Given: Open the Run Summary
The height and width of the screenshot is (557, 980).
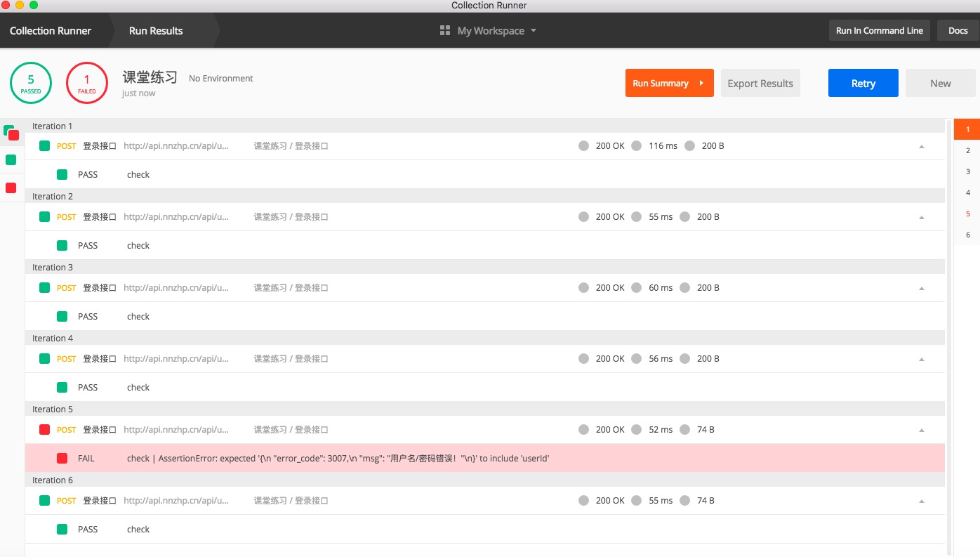Looking at the screenshot, I should (x=669, y=82).
